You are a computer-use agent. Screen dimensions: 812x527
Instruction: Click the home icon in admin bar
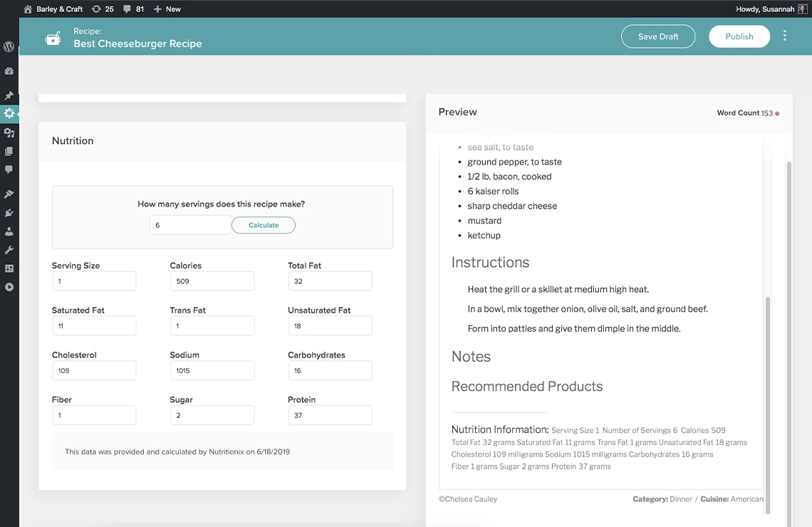(x=28, y=9)
